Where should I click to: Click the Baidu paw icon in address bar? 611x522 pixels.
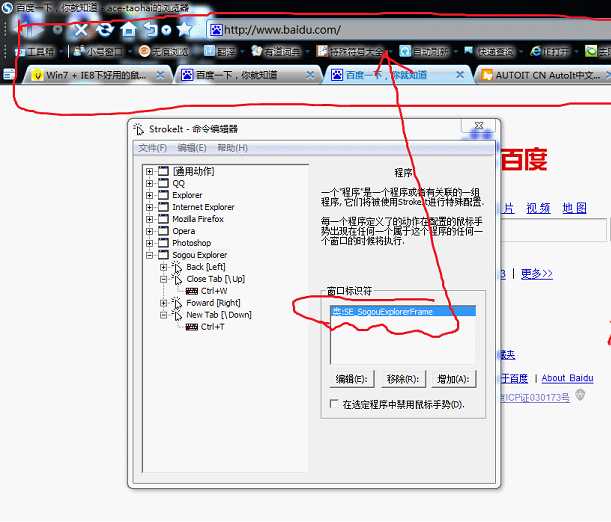point(216,30)
